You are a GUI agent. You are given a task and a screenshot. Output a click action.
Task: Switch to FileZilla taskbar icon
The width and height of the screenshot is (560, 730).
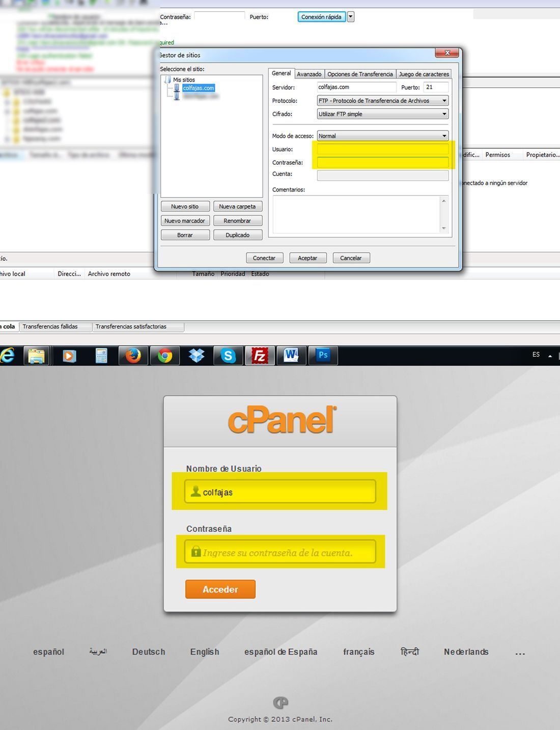260,355
